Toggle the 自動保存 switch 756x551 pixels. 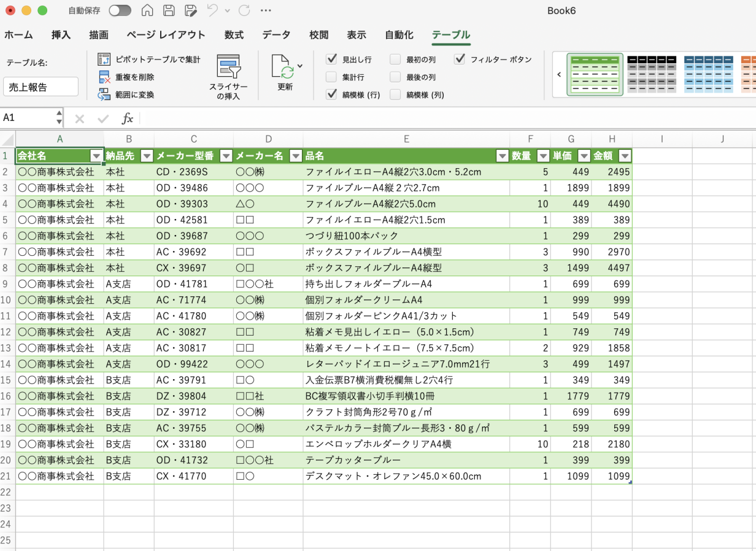point(120,10)
